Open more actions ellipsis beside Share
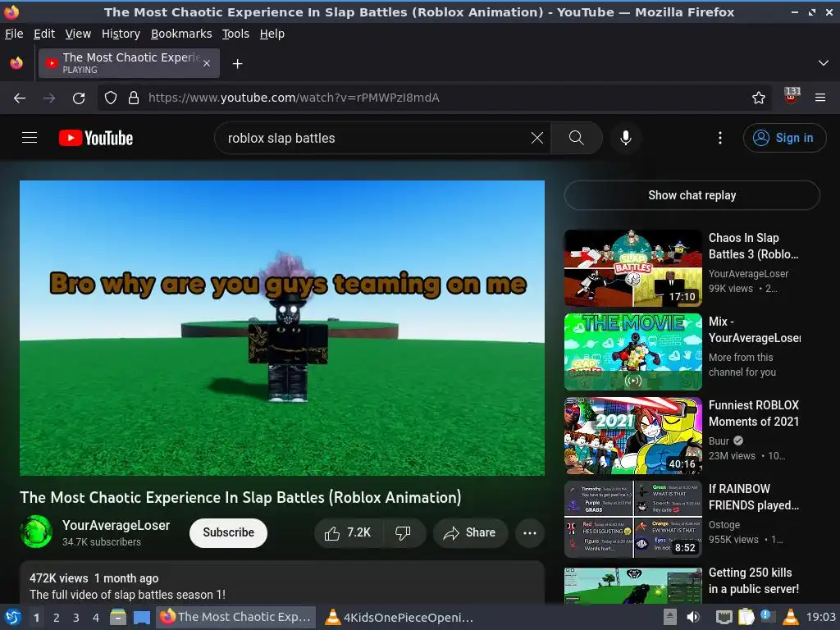Viewport: 840px width, 630px height. tap(529, 533)
